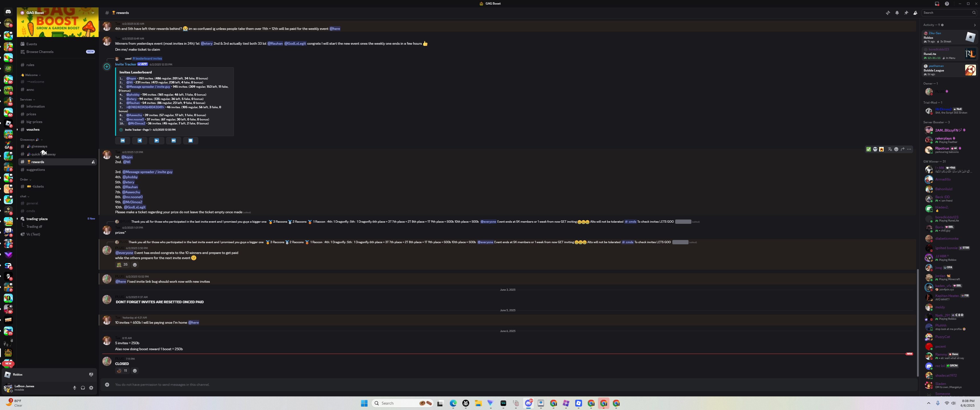Toggle the 11-count reaction under CLOSED
The height and width of the screenshot is (410, 980).
coord(122,371)
